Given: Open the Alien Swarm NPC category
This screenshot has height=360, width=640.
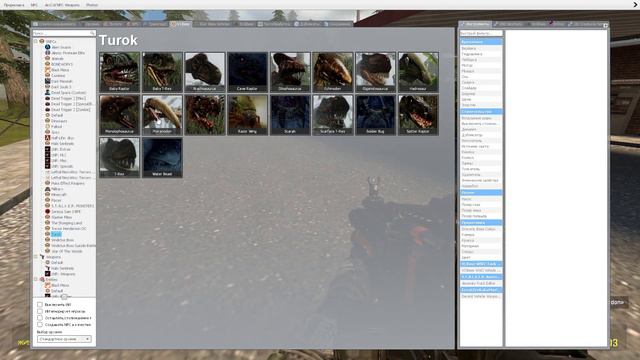Looking at the screenshot, I should (x=61, y=47).
